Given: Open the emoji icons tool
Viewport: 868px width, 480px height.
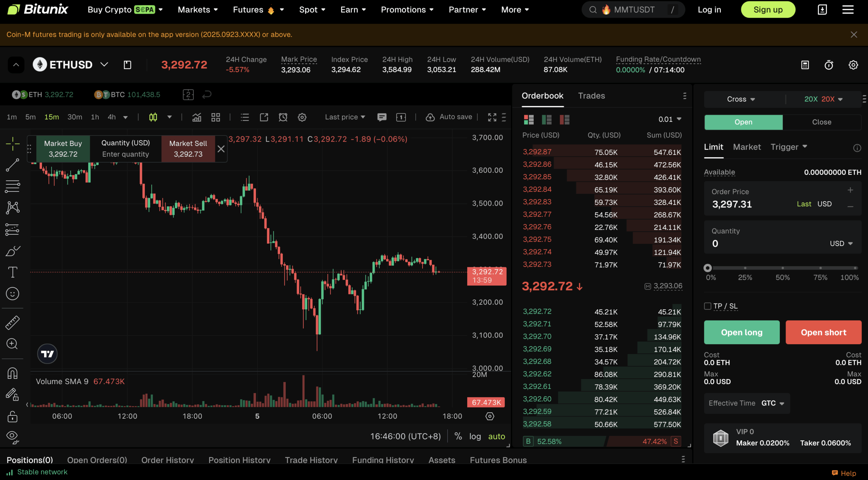Looking at the screenshot, I should coord(13,294).
